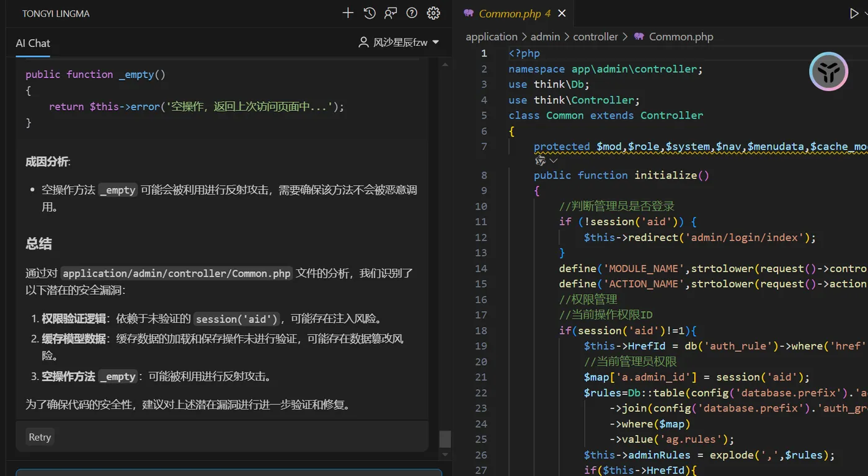Click the "if(session('aid')!=1){" line

click(627, 330)
